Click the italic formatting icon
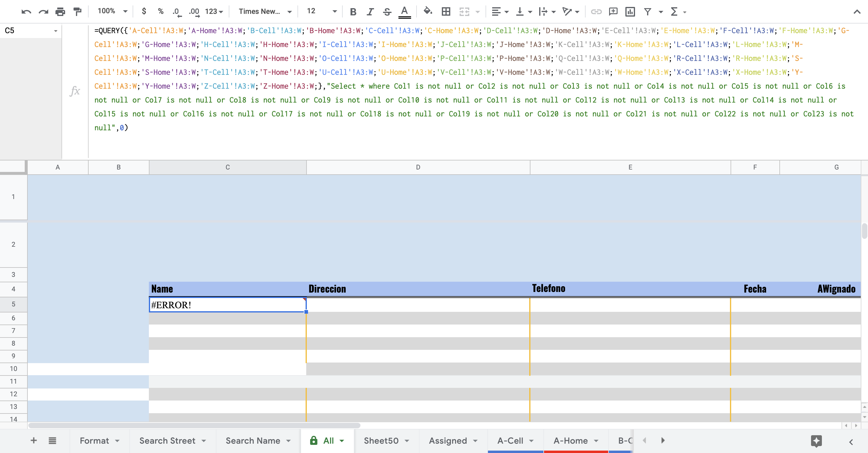868x453 pixels. (x=370, y=11)
